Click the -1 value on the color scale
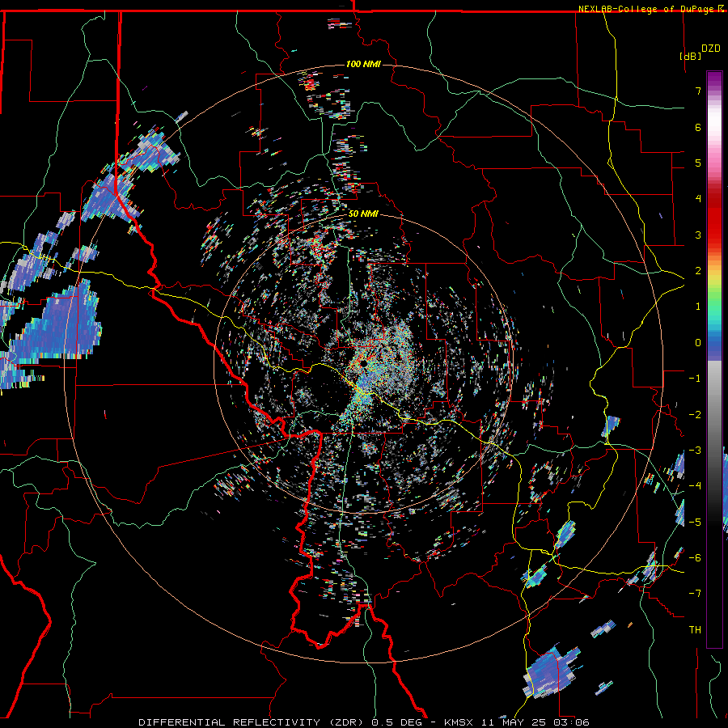Screen dimensions: 728x728 pyautogui.click(x=695, y=379)
